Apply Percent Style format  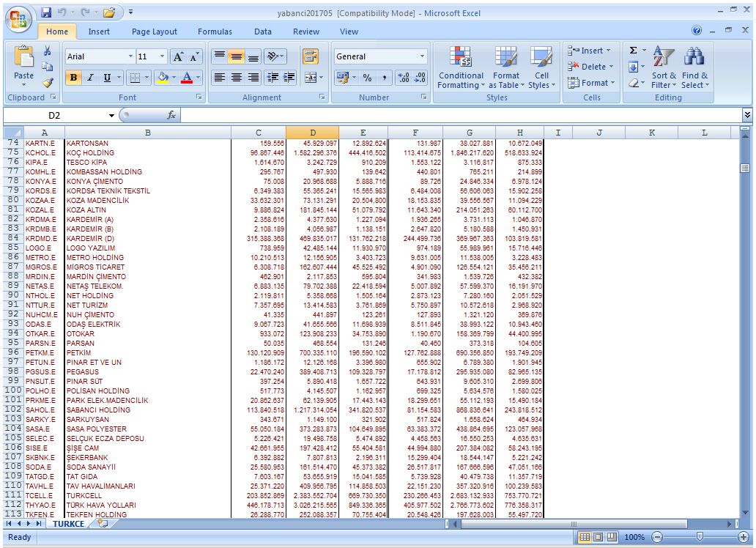(368, 77)
